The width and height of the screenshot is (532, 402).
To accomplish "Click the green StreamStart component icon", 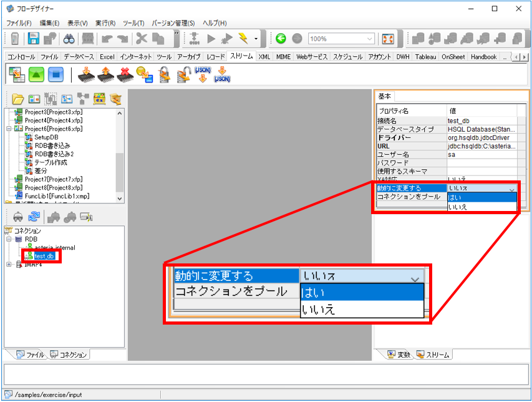I will click(36, 74).
